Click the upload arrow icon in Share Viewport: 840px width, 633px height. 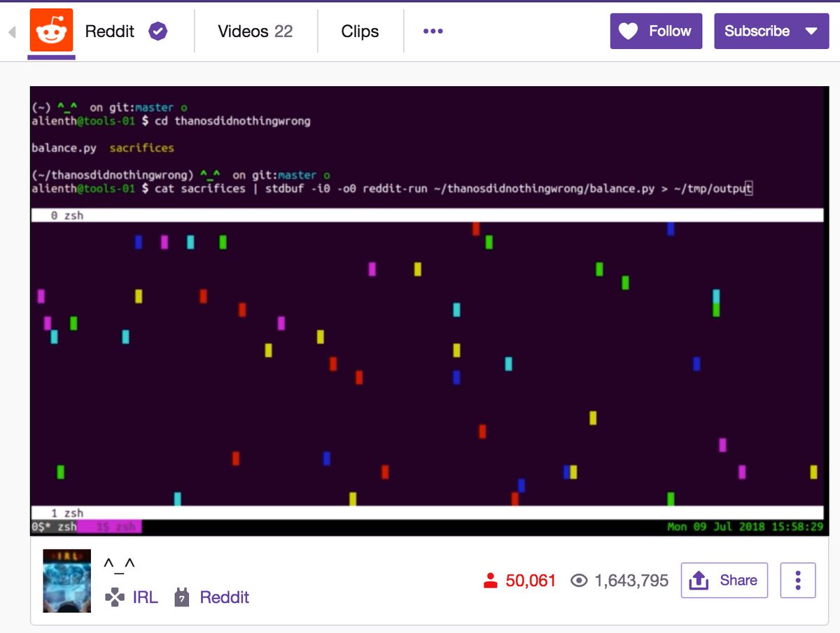tap(699, 580)
